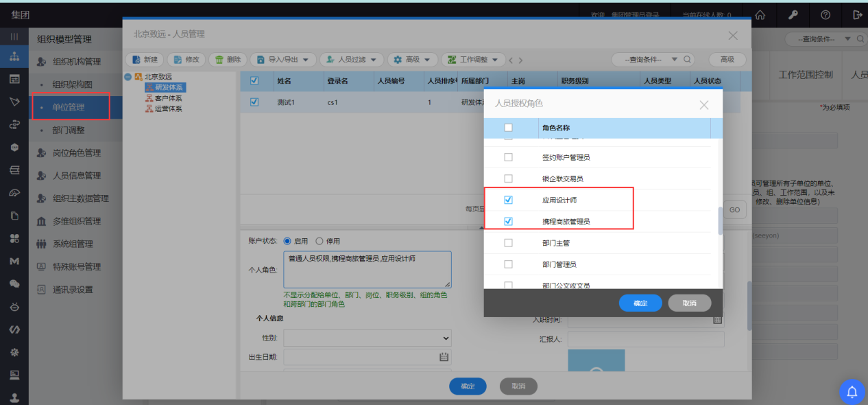
Task: Click the 个人角色 text area
Action: (x=367, y=269)
